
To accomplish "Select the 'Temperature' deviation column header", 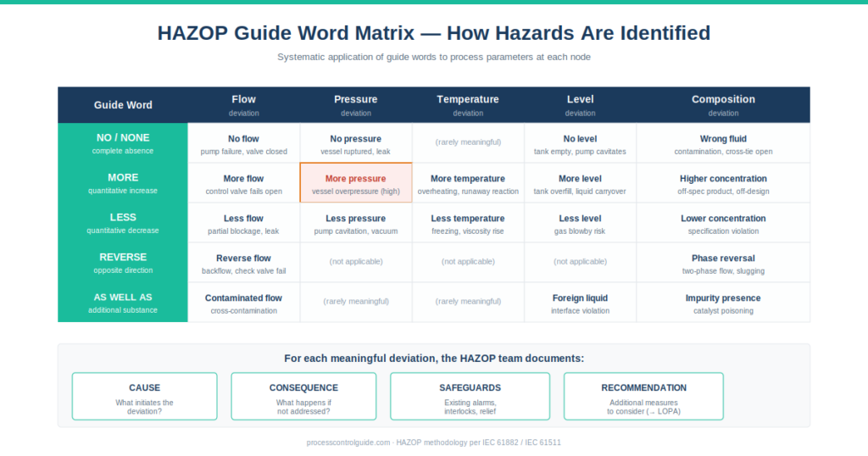I will pyautogui.click(x=468, y=104).
